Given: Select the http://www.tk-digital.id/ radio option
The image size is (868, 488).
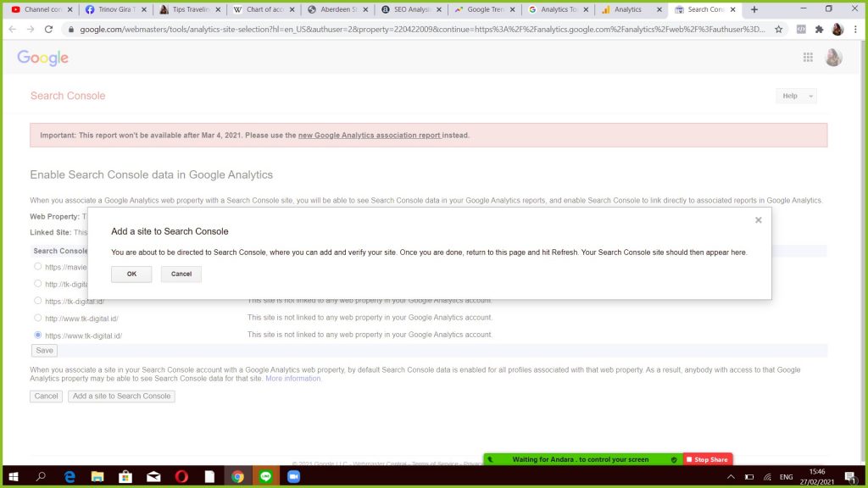Looking at the screenshot, I should pos(38,318).
